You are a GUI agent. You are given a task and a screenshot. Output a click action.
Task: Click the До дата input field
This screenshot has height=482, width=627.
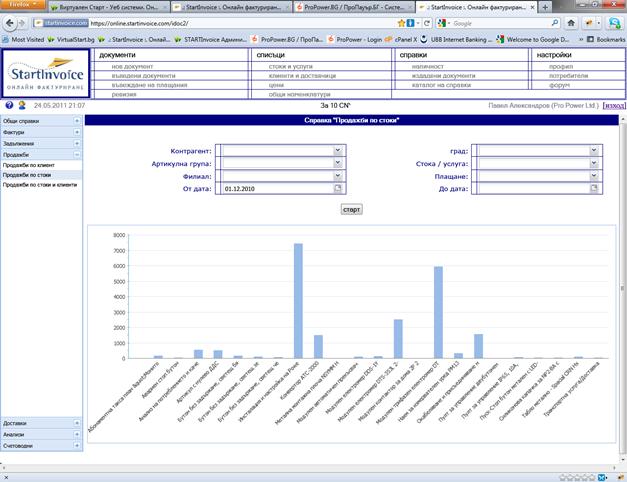point(534,188)
